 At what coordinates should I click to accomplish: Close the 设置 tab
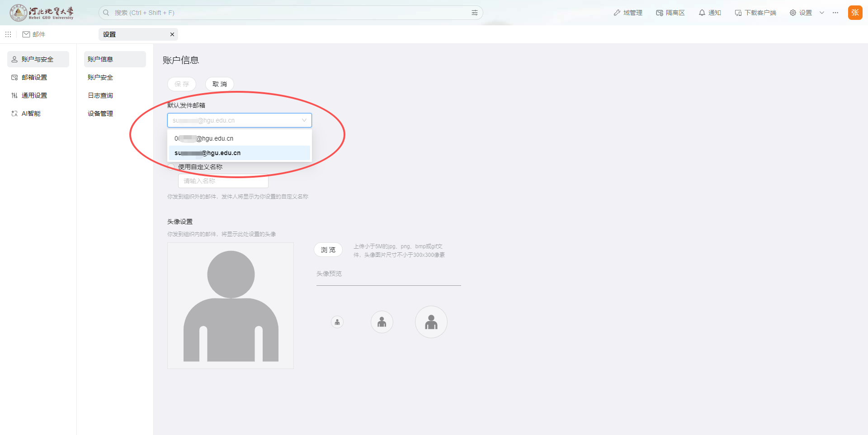[x=172, y=34]
